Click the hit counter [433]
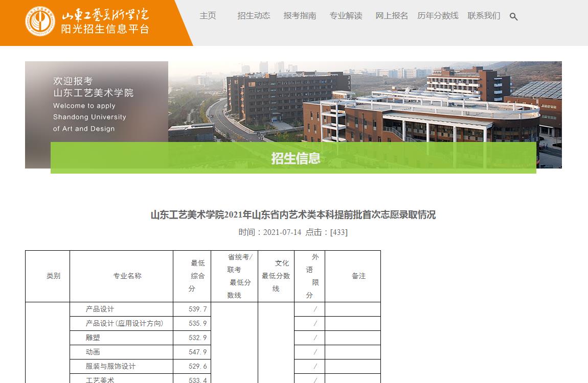The width and height of the screenshot is (588, 383). click(339, 232)
